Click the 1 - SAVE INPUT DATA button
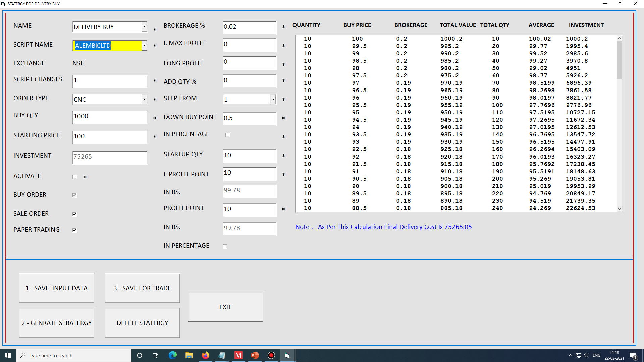This screenshot has width=644, height=362. click(x=56, y=288)
